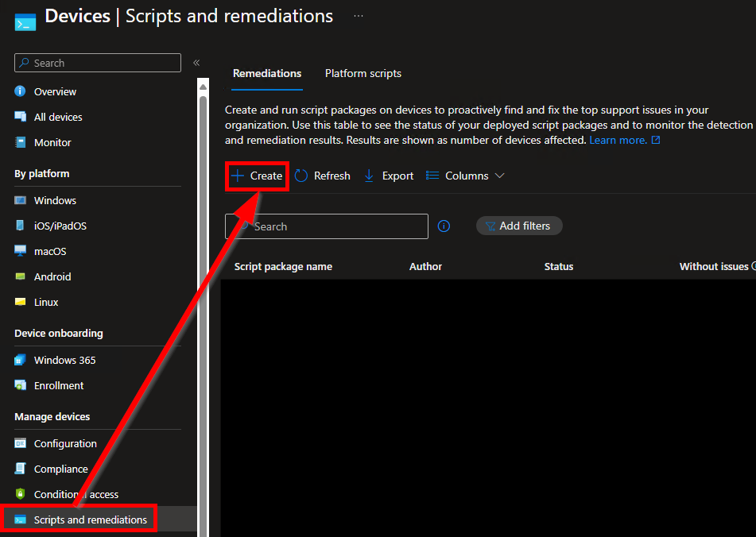Screen dimensions: 756x537
Task: Open the ellipsis menu next to page title
Action: coord(358,16)
